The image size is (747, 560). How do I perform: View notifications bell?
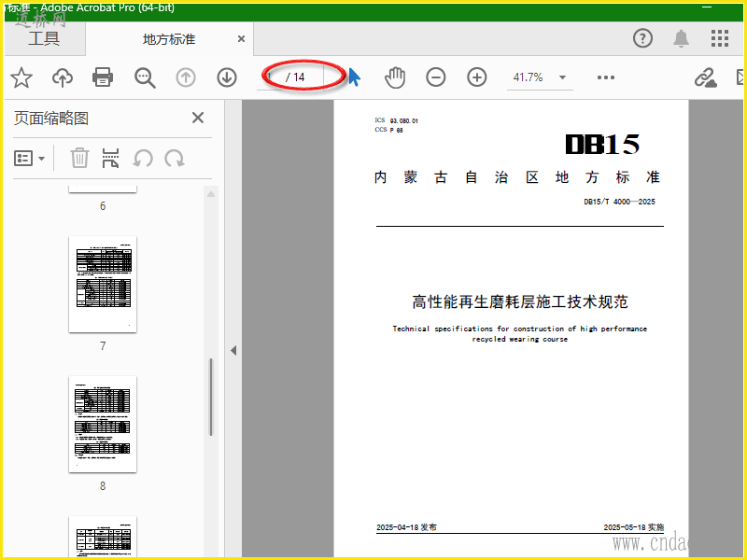tap(681, 38)
